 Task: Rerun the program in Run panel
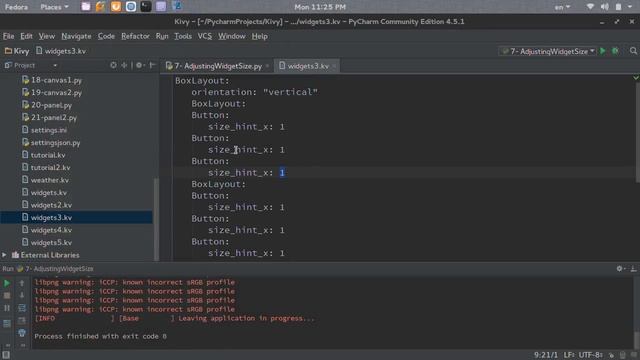tap(7, 283)
